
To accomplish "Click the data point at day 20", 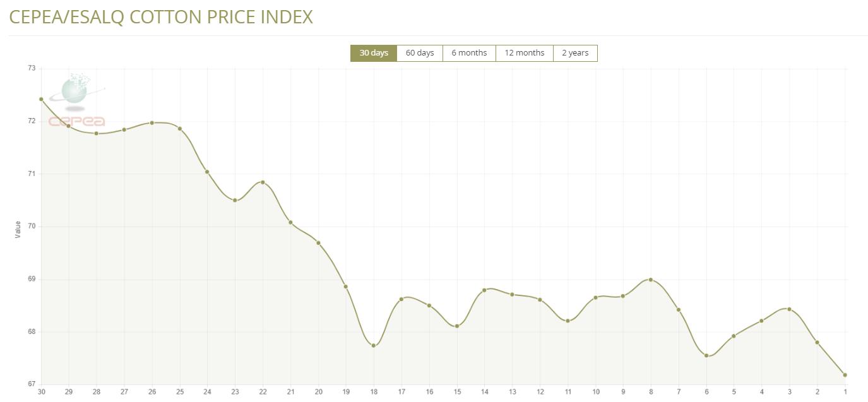I will [x=318, y=243].
